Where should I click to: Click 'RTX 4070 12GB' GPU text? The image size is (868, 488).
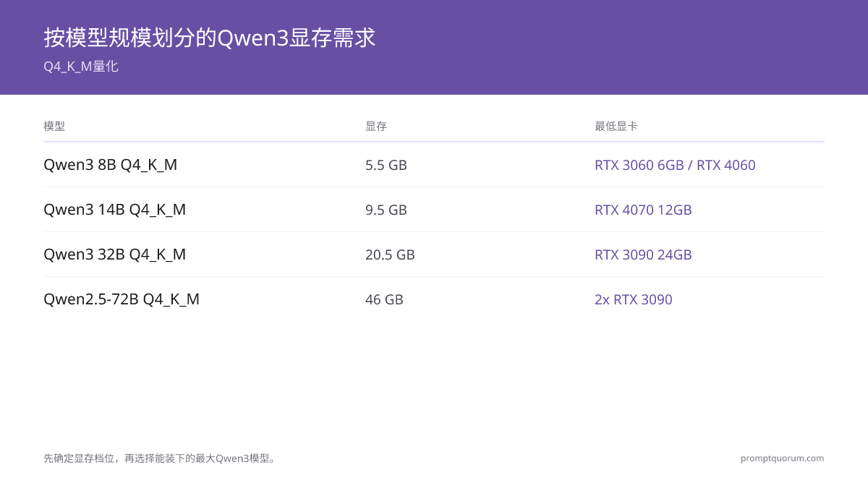(x=643, y=210)
